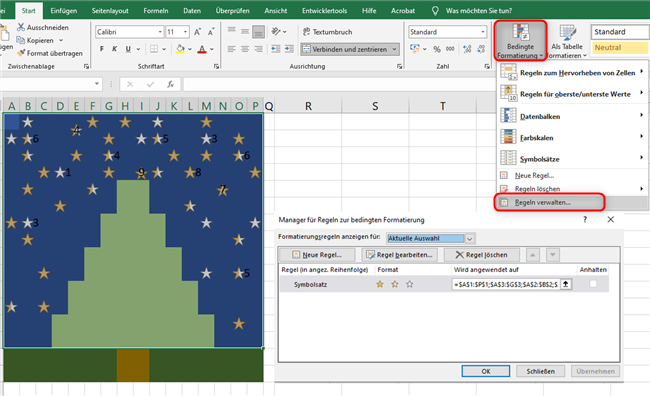Open Formeln ribbon tab
The image size is (650, 396).
[156, 11]
